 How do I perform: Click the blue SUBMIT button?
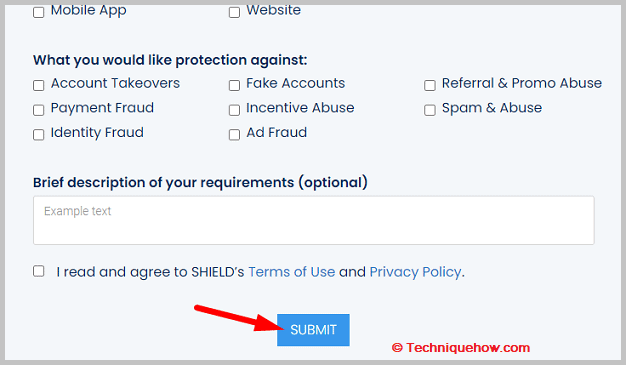click(313, 330)
